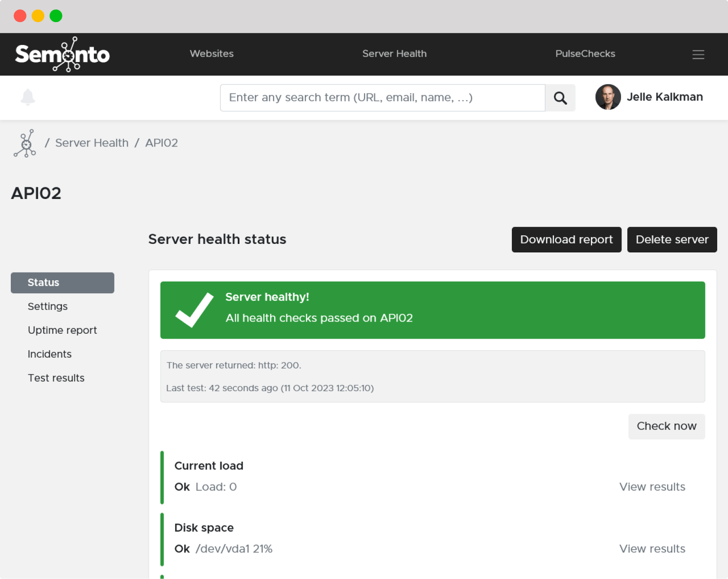Image resolution: width=728 pixels, height=579 pixels.
Task: Open the Incidents sidebar item
Action: click(49, 354)
